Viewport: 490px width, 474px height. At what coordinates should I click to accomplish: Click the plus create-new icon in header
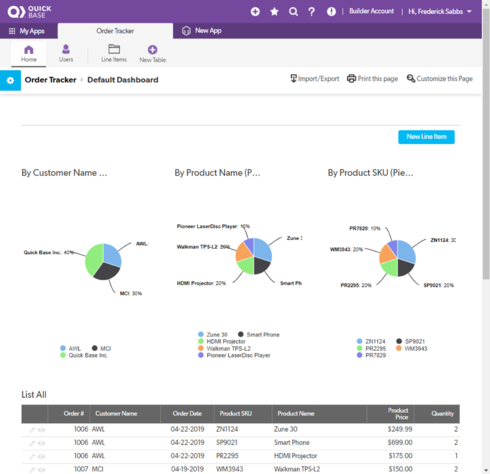pos(255,12)
